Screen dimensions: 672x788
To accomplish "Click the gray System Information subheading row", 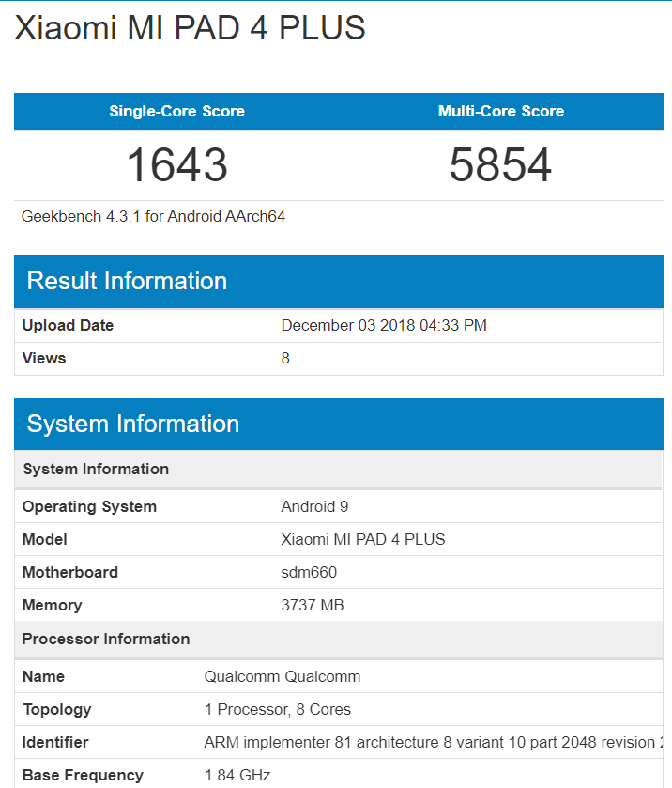I will pos(339,470).
